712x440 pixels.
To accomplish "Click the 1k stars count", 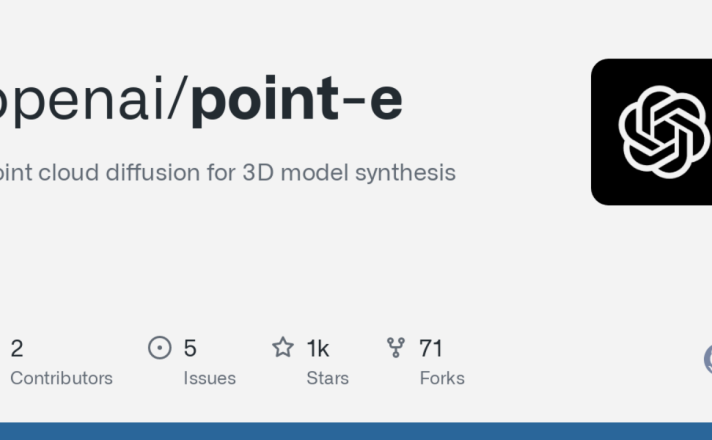I will pos(318,349).
